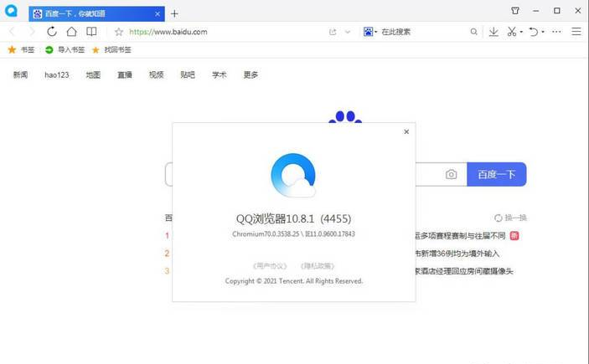The height and width of the screenshot is (364, 589).
Task: Open the downloads icon in toolbar
Action: click(x=493, y=32)
